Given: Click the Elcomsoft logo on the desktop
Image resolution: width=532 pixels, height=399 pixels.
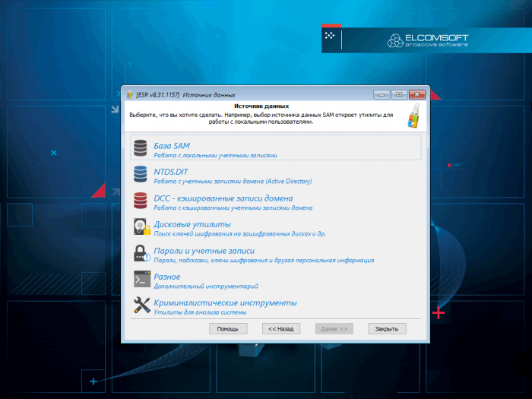Looking at the screenshot, I should click(428, 40).
